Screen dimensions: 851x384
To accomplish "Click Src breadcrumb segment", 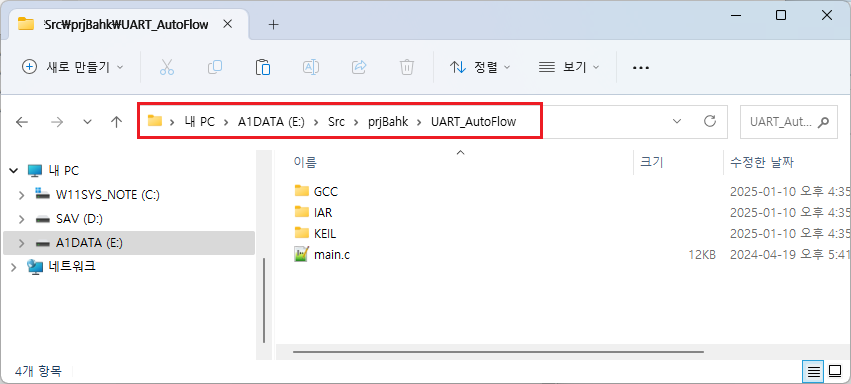I will (336, 121).
